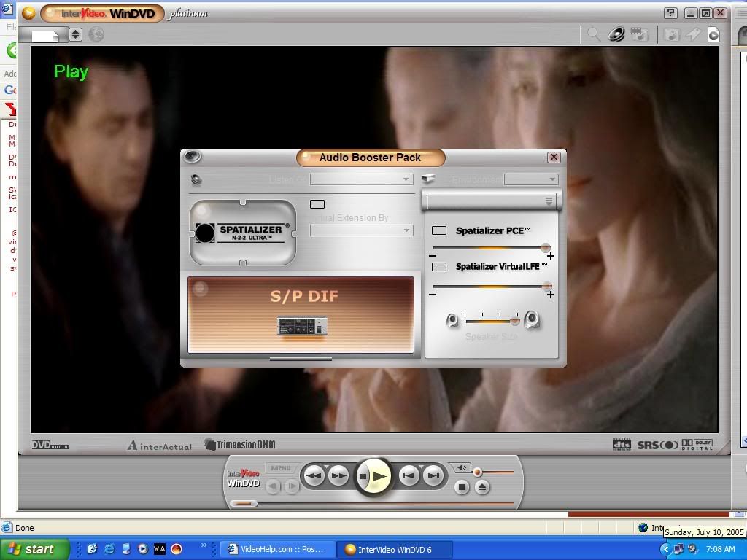Click the Spatializer N-2-2 Ultra logo badge
This screenshot has height=560, width=747.
tap(243, 233)
